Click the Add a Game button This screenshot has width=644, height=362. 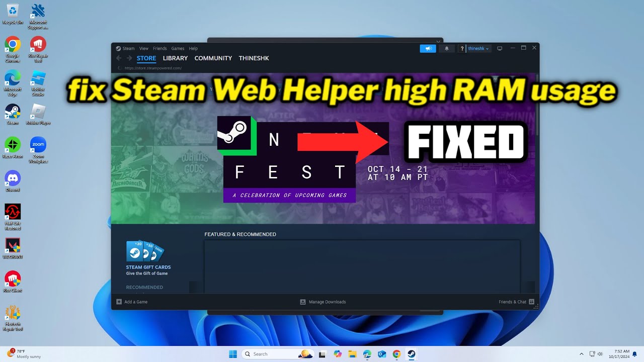(x=132, y=302)
